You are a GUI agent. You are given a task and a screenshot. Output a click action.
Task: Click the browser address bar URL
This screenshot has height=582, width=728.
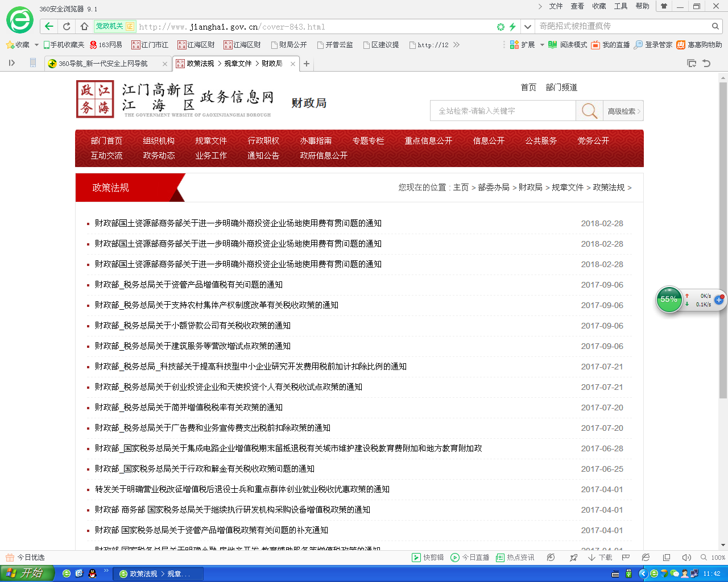point(231,27)
